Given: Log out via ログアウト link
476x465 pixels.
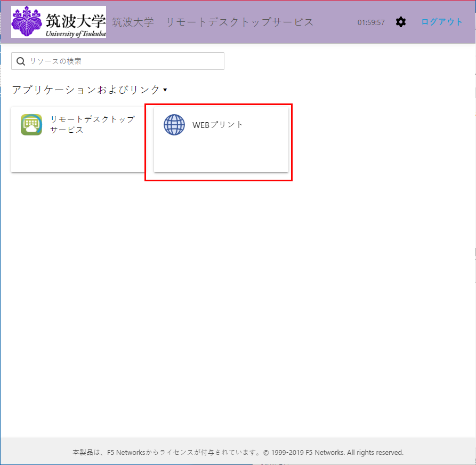Looking at the screenshot, I should [442, 22].
